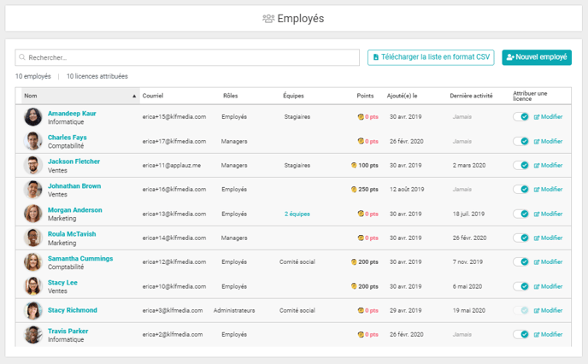Click coin icon in Samantha Cummings row
This screenshot has height=364, width=588.
click(354, 262)
